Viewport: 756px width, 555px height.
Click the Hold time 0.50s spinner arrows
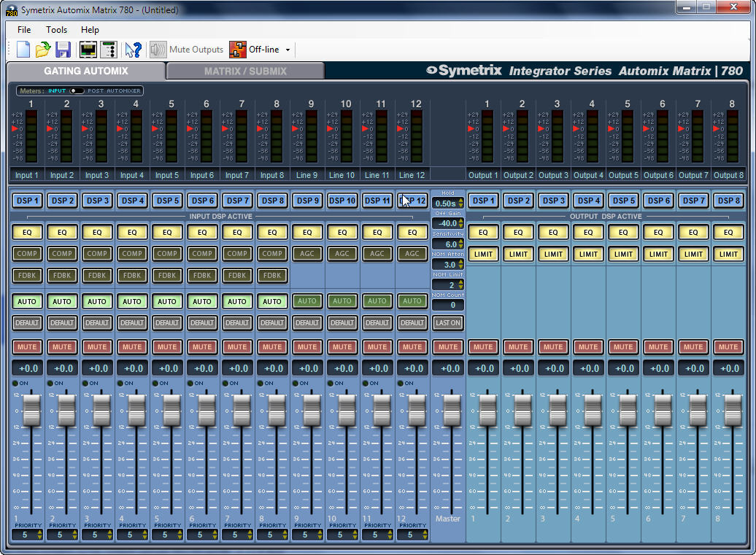point(461,203)
